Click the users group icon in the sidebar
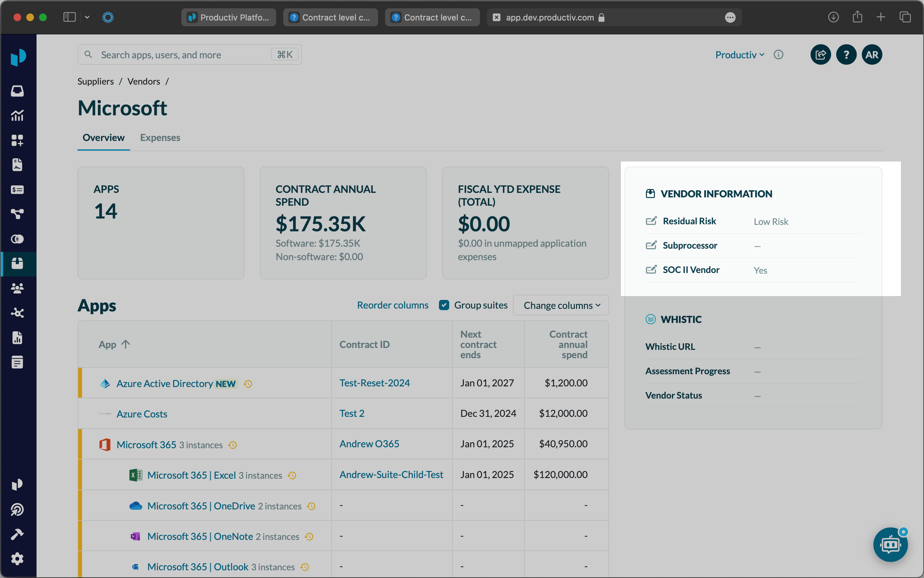Image resolution: width=924 pixels, height=578 pixels. pos(17,288)
